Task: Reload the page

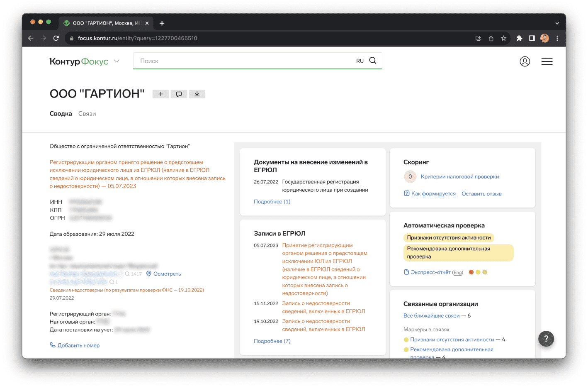Action: pyautogui.click(x=56, y=38)
